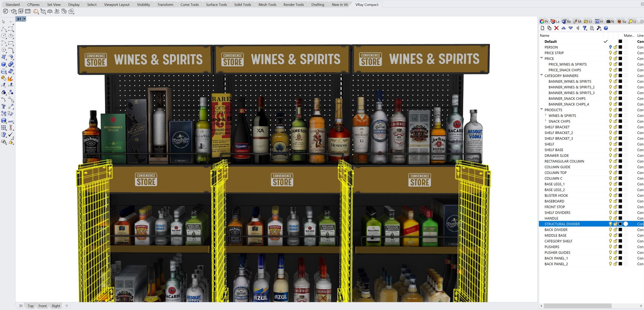Collapse the PRICE layer group

(541, 58)
